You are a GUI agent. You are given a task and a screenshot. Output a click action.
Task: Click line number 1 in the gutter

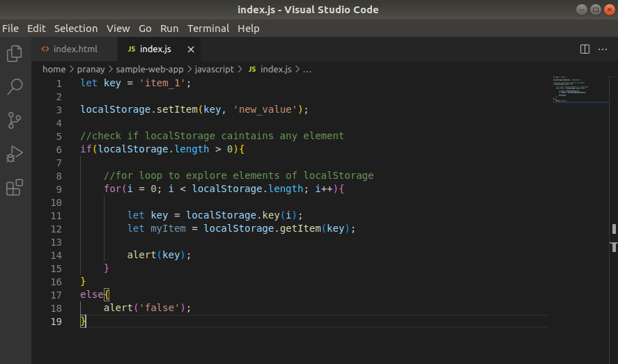pyautogui.click(x=59, y=84)
